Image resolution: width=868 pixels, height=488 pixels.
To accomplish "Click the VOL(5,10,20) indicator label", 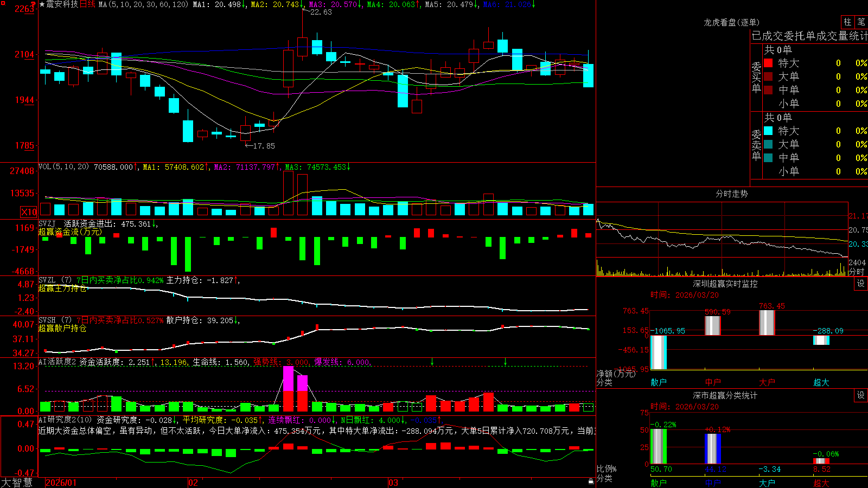I will pos(63,167).
